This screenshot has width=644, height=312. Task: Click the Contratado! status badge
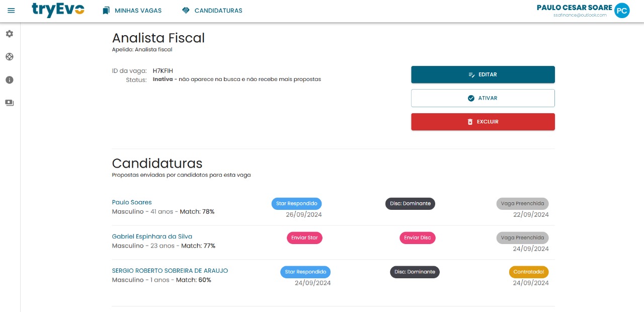528,272
